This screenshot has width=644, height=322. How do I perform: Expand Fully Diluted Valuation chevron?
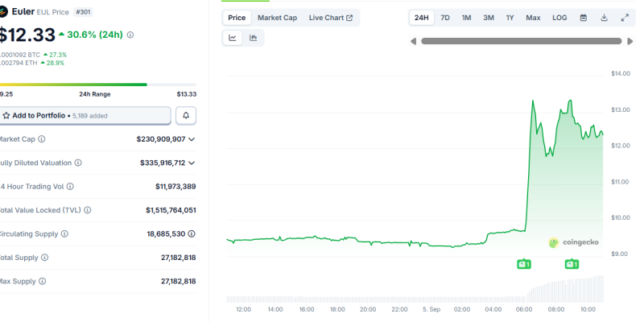point(192,163)
